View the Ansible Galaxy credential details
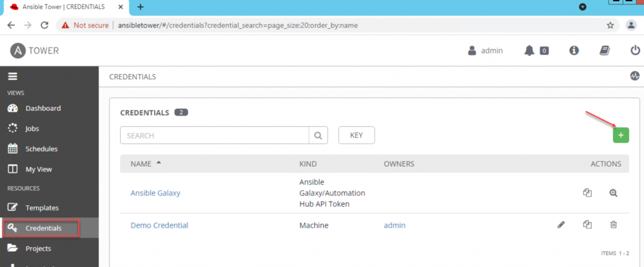This screenshot has width=644, height=267. [613, 193]
